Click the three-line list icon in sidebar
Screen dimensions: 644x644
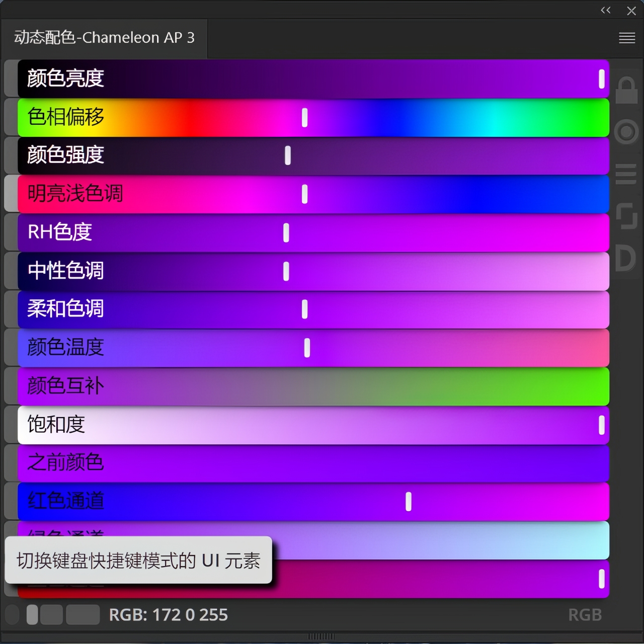[626, 174]
